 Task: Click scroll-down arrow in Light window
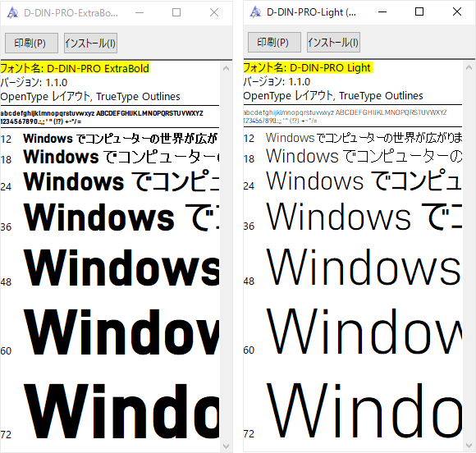click(x=469, y=445)
